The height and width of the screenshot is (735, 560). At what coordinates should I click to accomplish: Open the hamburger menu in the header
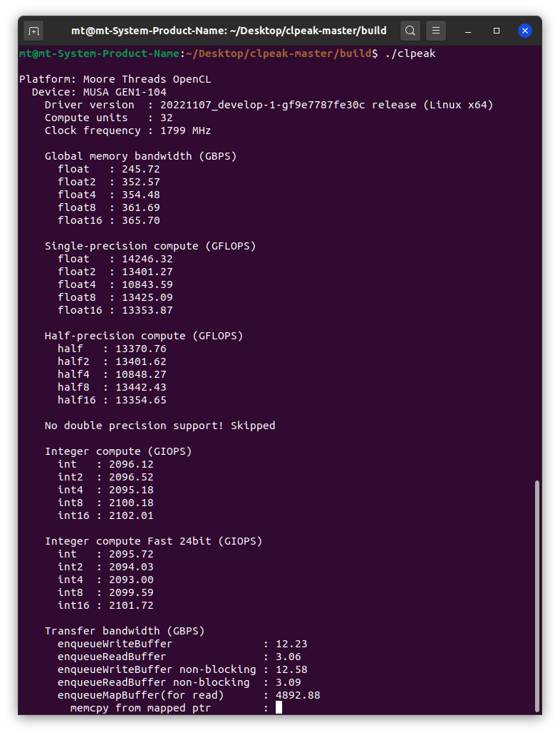436,31
